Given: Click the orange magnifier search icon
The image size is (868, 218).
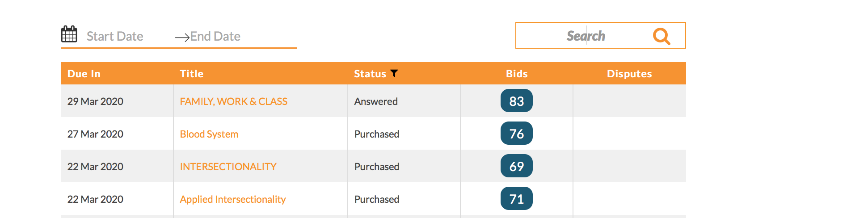Looking at the screenshot, I should [662, 36].
